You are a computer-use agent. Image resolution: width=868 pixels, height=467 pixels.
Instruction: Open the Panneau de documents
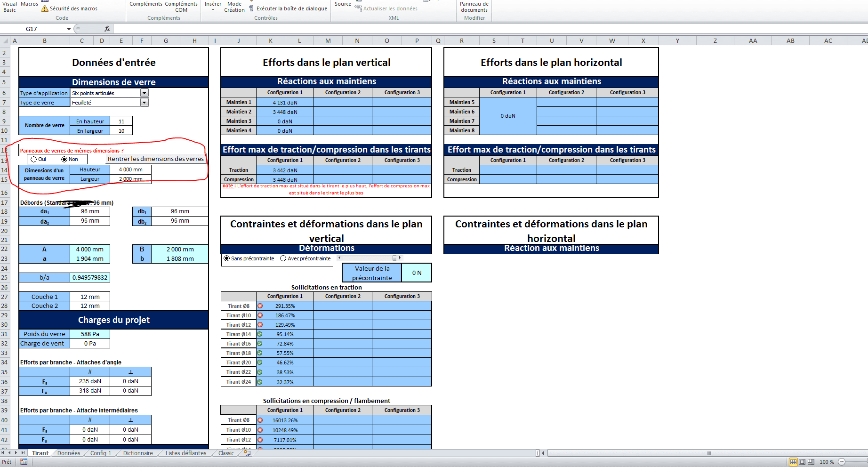(x=474, y=7)
